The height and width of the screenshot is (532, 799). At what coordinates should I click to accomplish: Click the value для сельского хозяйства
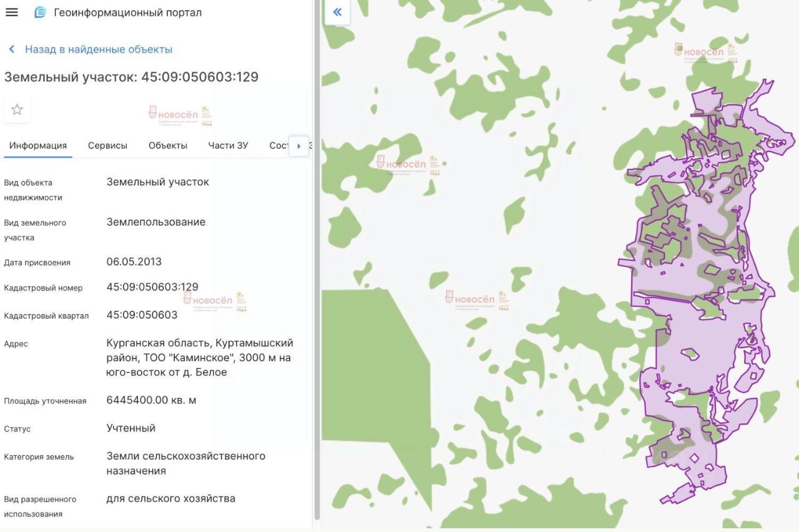(171, 498)
